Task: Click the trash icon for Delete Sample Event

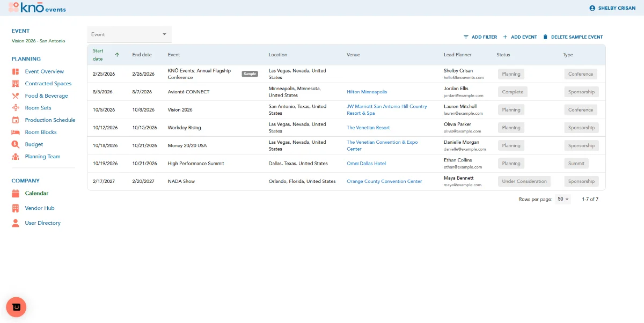Action: click(545, 37)
